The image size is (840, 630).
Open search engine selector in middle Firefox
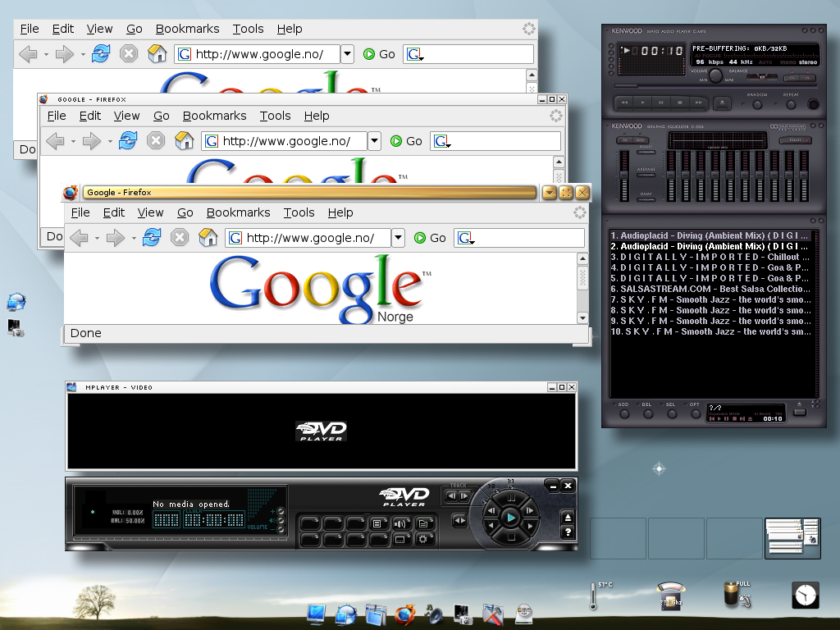click(x=442, y=141)
